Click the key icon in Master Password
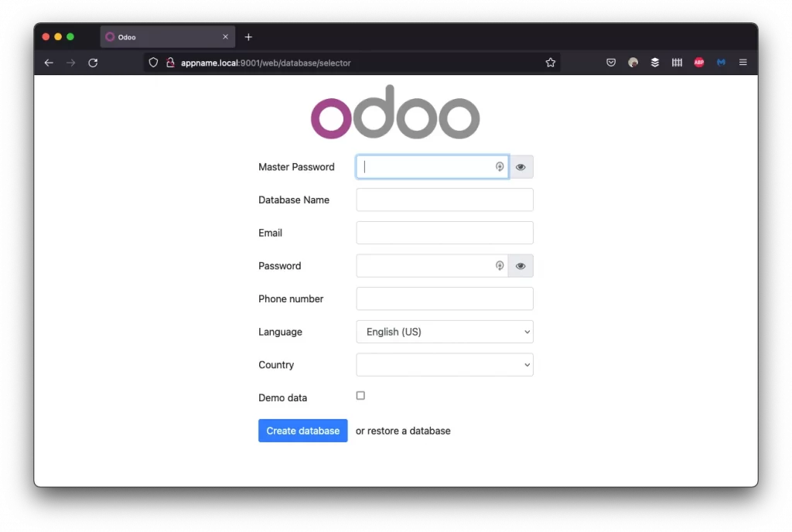792x532 pixels. tap(500, 166)
